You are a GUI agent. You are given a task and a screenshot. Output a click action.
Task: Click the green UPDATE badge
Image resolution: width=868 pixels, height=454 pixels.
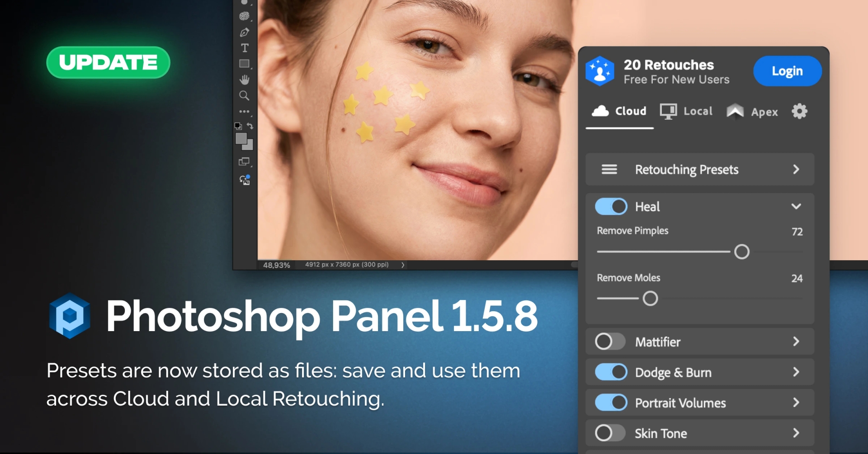(108, 62)
